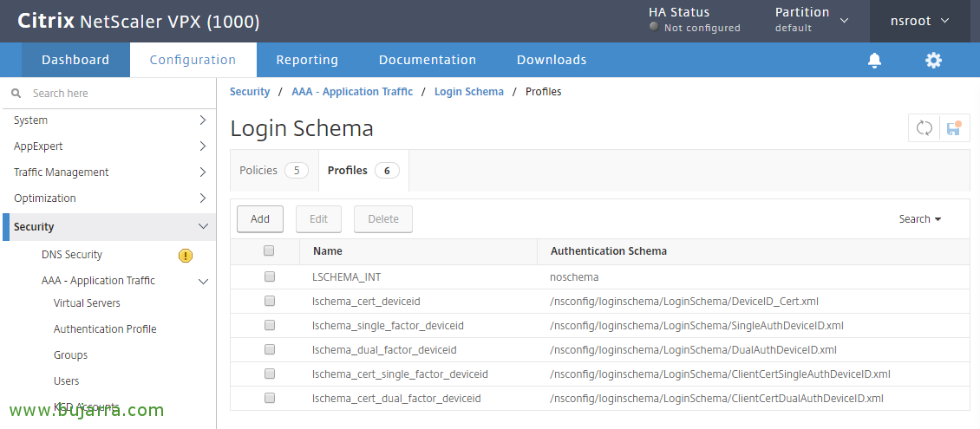The image size is (980, 429).
Task: Click the DNS Security warning icon
Action: [x=186, y=255]
